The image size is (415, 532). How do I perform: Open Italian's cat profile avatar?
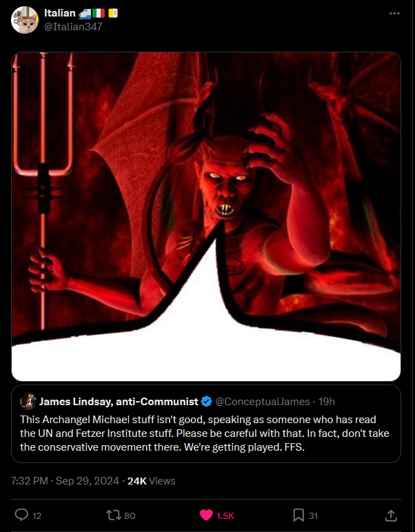(x=25, y=20)
